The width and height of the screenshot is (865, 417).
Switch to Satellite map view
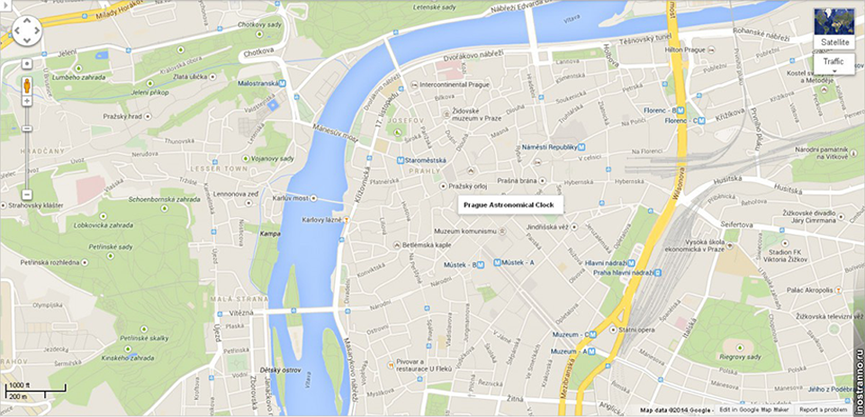(834, 42)
